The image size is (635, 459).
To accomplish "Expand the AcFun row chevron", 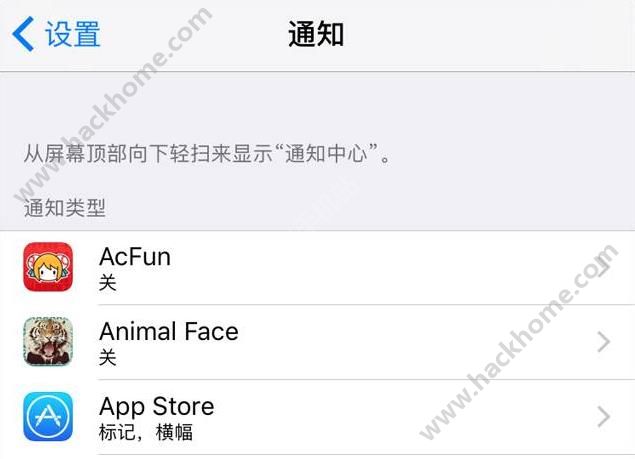I will [603, 267].
